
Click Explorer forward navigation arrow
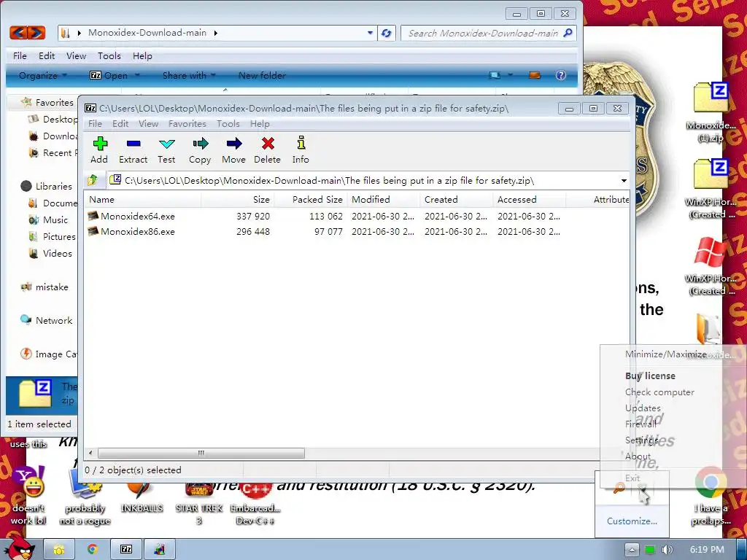(x=36, y=32)
